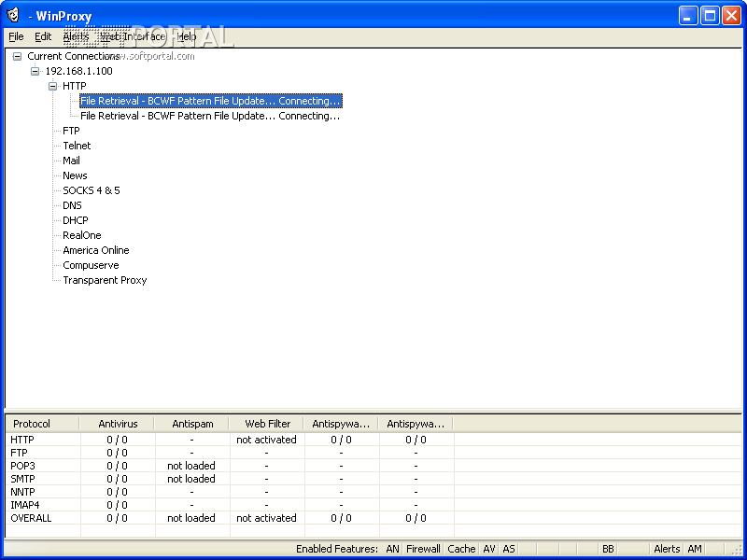The width and height of the screenshot is (747, 560).
Task: Collapse the HTTP branch in the connections tree
Action: click(x=52, y=87)
